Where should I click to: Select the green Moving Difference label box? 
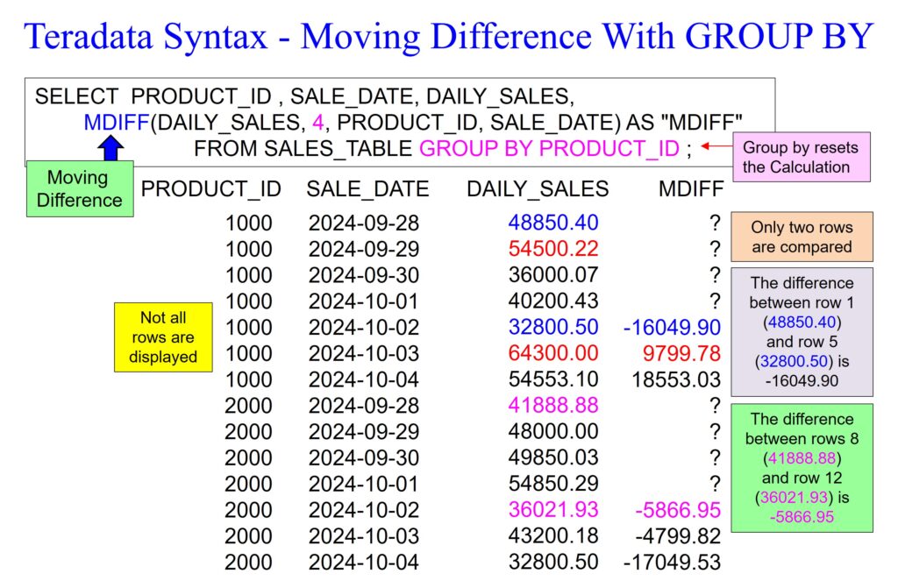tap(80, 188)
